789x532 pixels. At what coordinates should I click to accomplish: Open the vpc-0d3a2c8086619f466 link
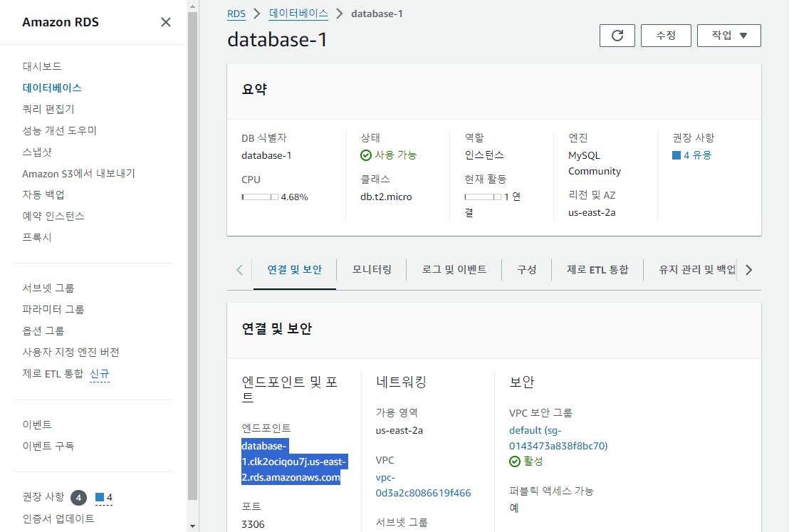(423, 485)
